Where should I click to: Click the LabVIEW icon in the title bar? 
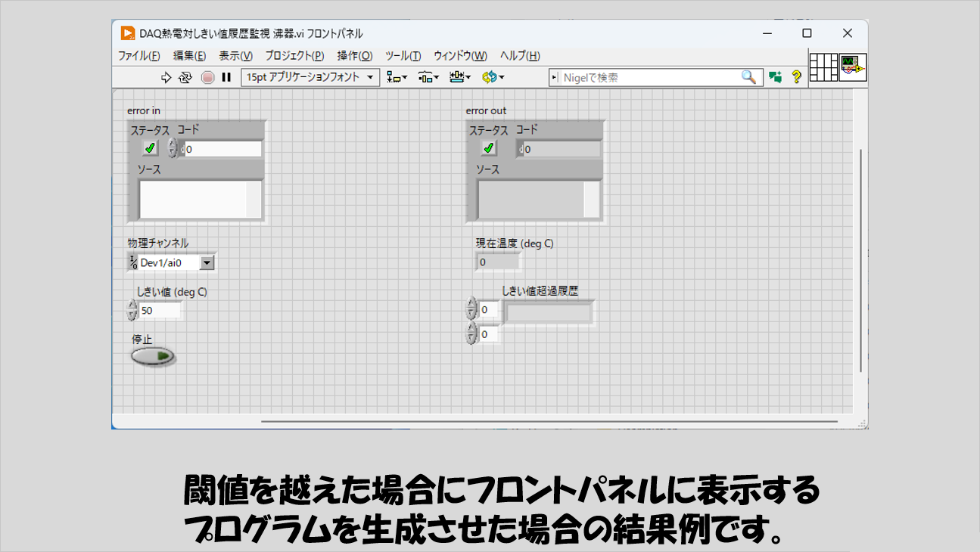[x=128, y=33]
